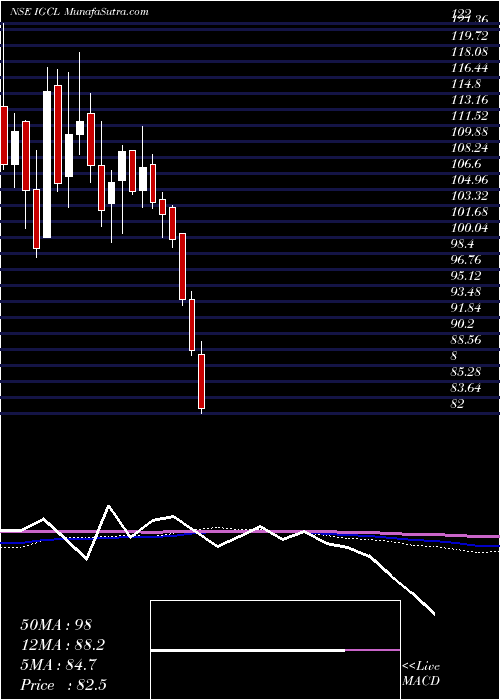Click the 100.04 price axis label

(x=469, y=229)
